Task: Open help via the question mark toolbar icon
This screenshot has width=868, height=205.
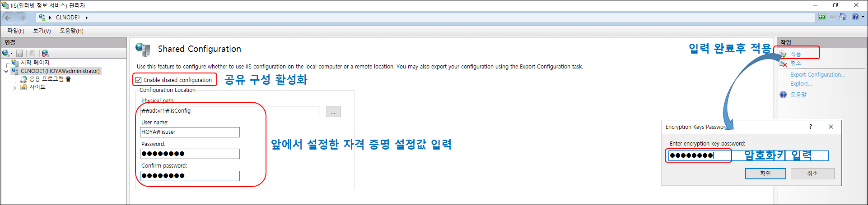Action: click(x=855, y=17)
